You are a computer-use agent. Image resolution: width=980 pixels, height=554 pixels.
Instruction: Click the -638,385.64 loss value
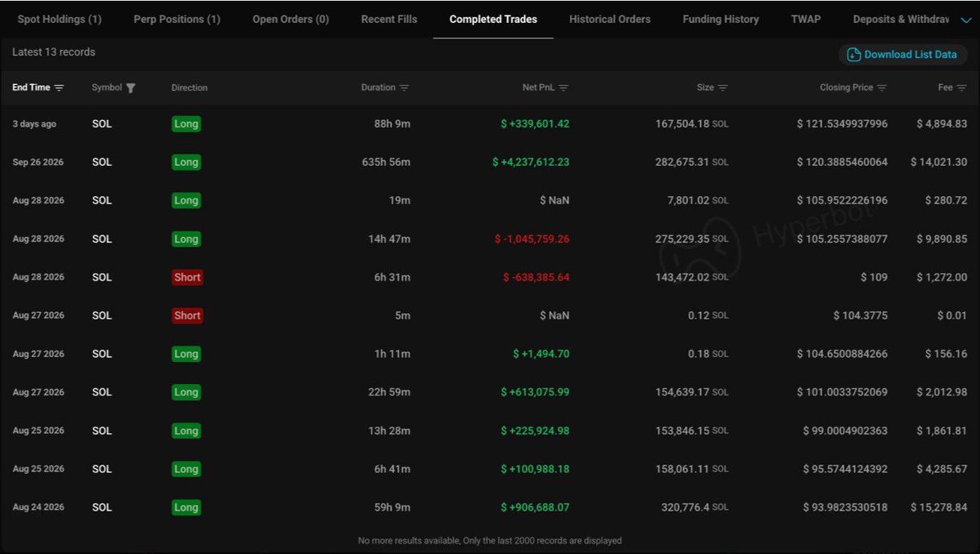(536, 278)
